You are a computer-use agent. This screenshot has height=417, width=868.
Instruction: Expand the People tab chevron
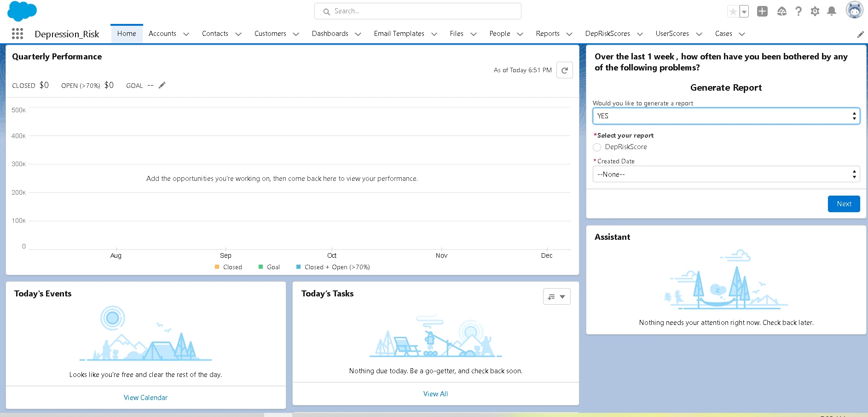point(520,34)
